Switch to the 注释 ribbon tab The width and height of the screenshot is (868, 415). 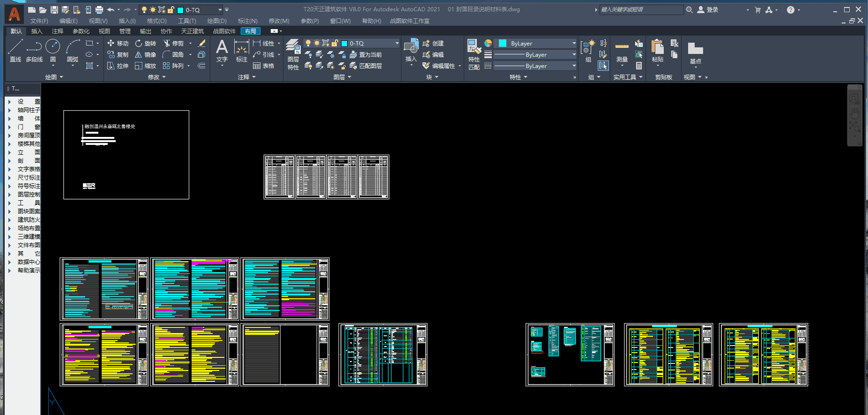coord(58,31)
